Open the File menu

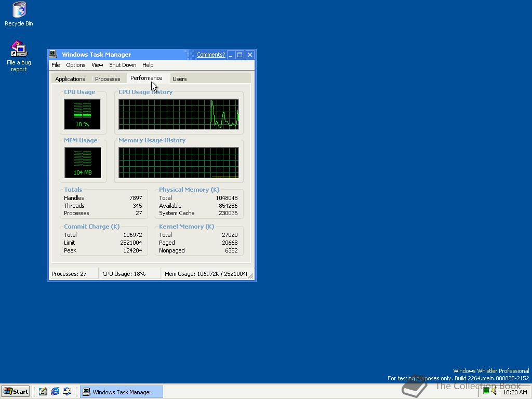[56, 65]
